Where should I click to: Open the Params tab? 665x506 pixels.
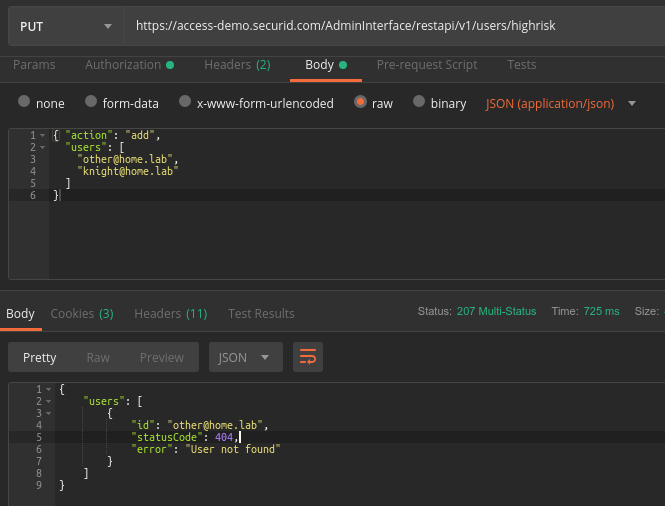34,65
